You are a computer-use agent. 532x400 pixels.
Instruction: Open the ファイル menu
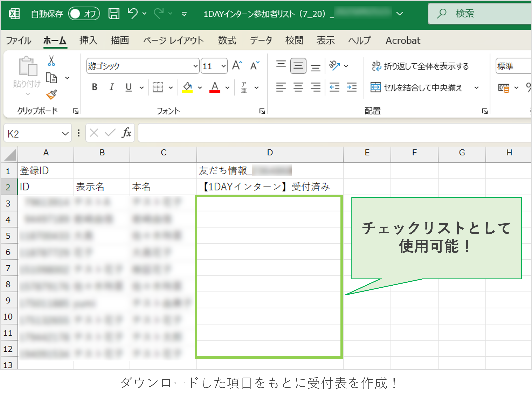(x=19, y=40)
